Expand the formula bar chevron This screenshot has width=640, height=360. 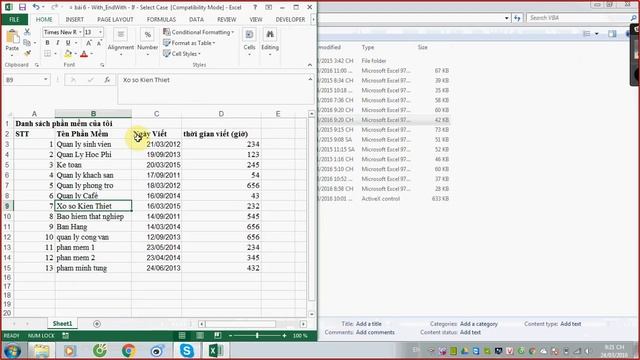[310, 79]
